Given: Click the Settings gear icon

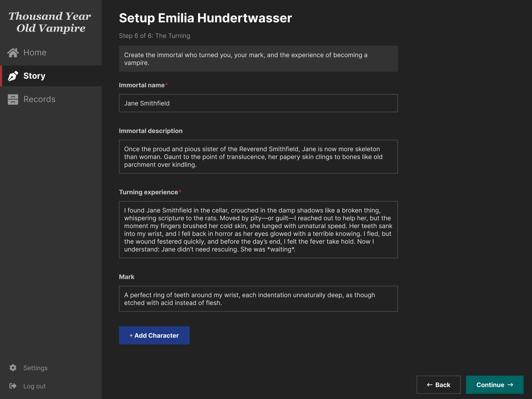Looking at the screenshot, I should (x=13, y=368).
